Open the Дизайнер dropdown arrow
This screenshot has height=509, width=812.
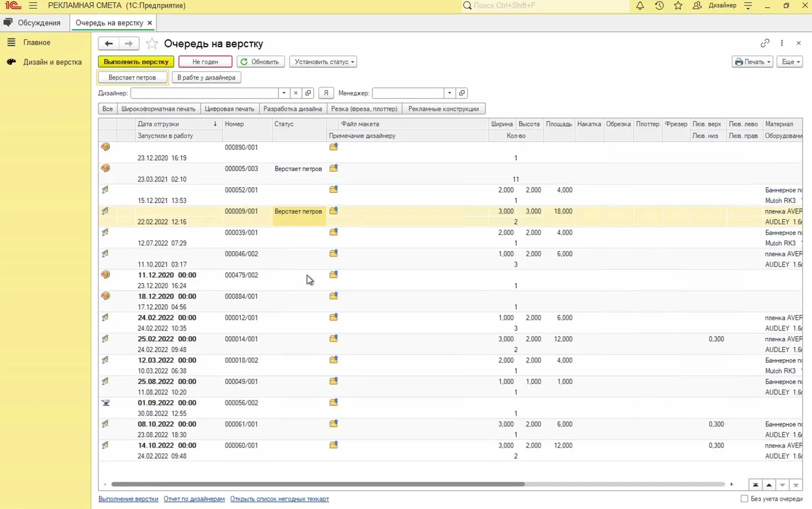(x=284, y=93)
